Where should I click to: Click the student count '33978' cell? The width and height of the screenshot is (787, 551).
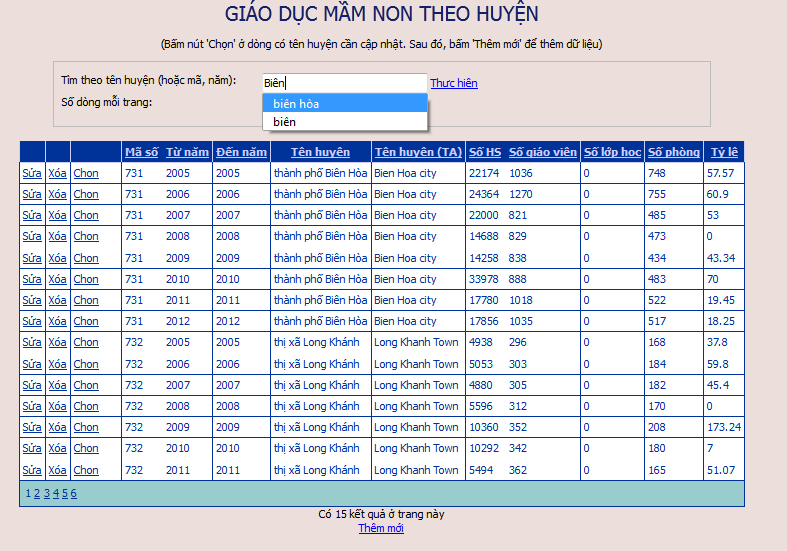[484, 279]
